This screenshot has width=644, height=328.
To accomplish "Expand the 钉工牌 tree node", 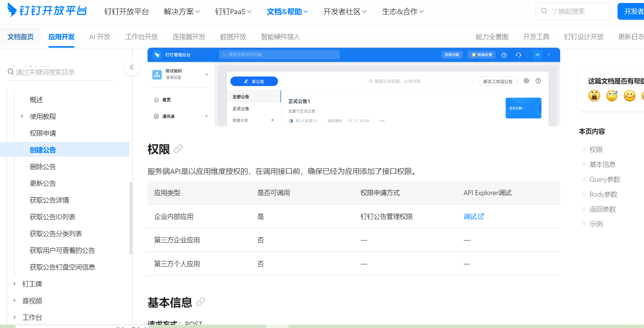I will [15, 284].
